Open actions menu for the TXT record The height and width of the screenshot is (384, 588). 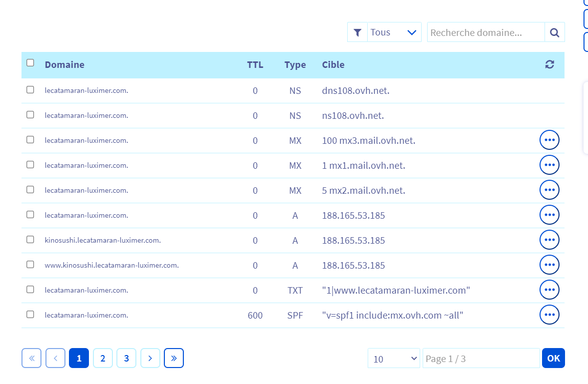(550, 290)
